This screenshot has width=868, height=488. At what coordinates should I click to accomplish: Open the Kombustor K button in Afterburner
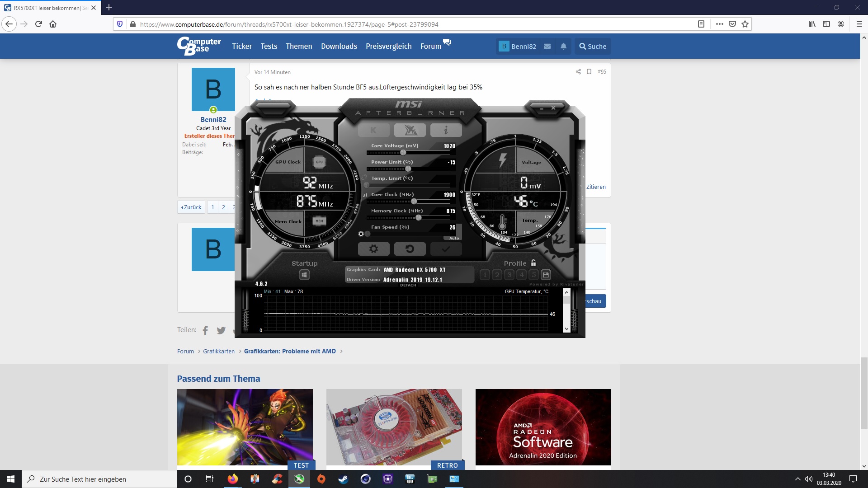373,130
